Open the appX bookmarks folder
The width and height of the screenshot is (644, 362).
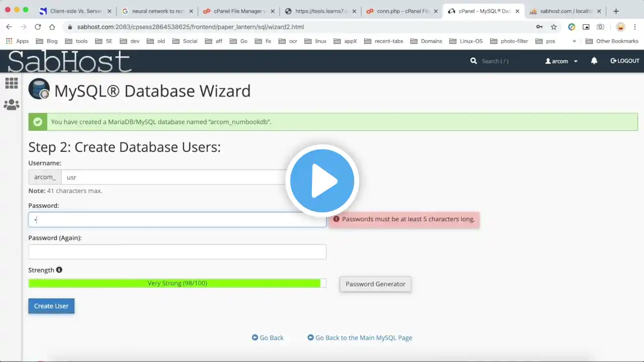345,41
